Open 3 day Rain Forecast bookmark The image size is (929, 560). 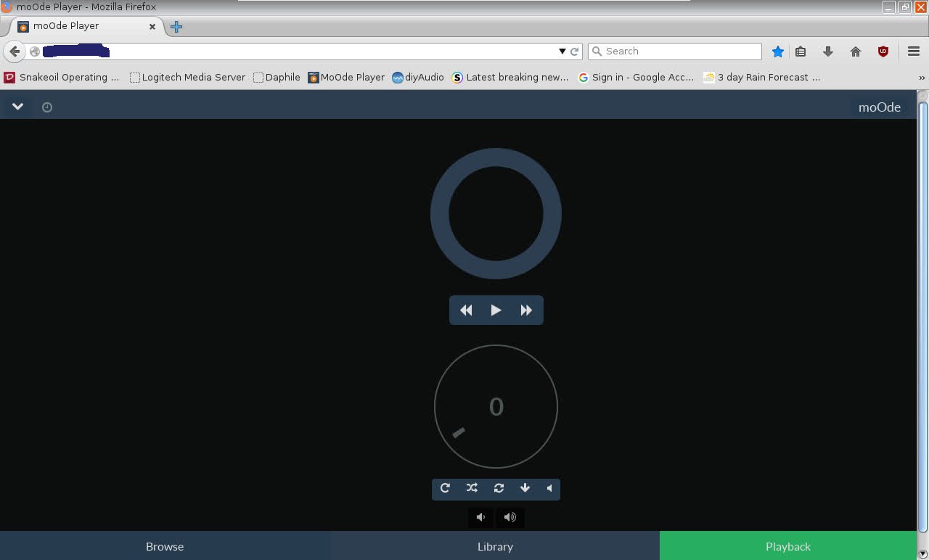click(x=762, y=77)
